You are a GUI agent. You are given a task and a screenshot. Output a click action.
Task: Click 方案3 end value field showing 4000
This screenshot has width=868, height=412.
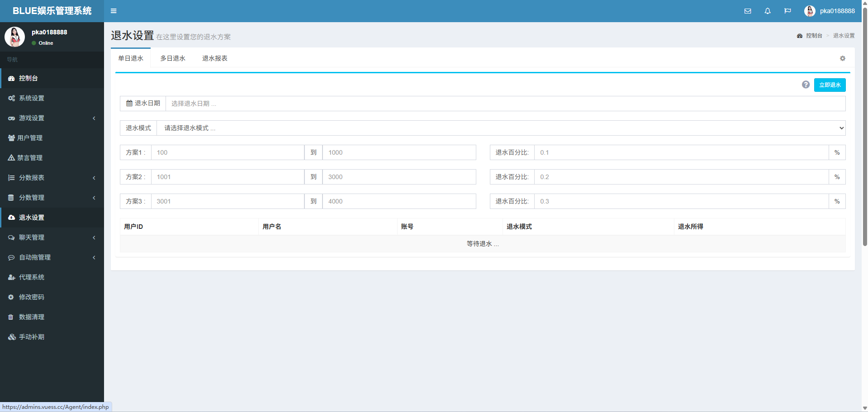399,201
